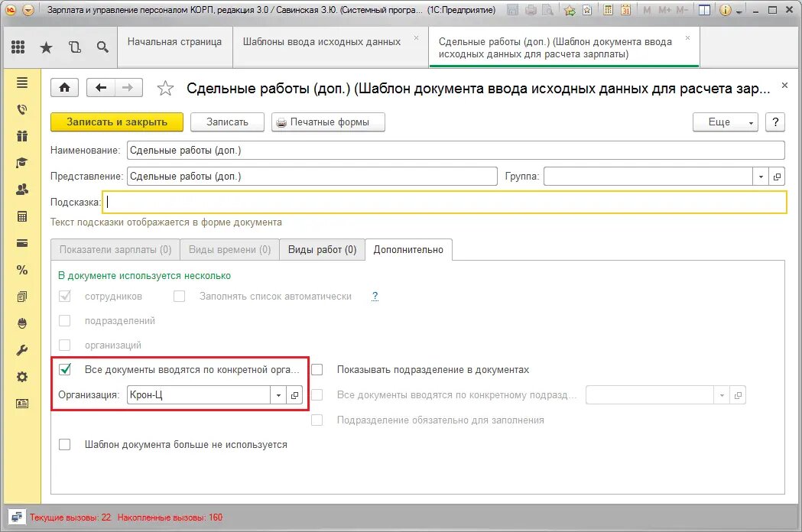Image resolution: width=802 pixels, height=532 pixels.
Task: Open the calculator (salary) section in the sidebar
Action: pyautogui.click(x=22, y=216)
